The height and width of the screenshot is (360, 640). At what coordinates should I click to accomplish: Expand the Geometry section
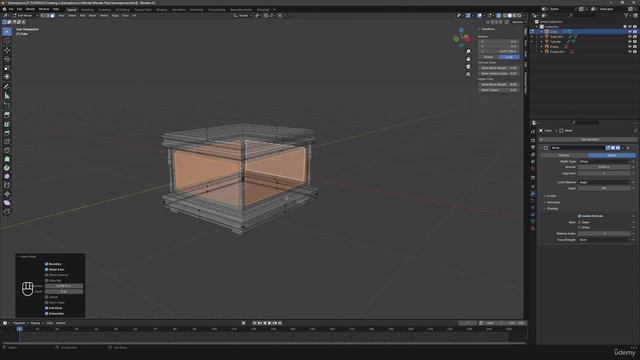click(x=553, y=202)
